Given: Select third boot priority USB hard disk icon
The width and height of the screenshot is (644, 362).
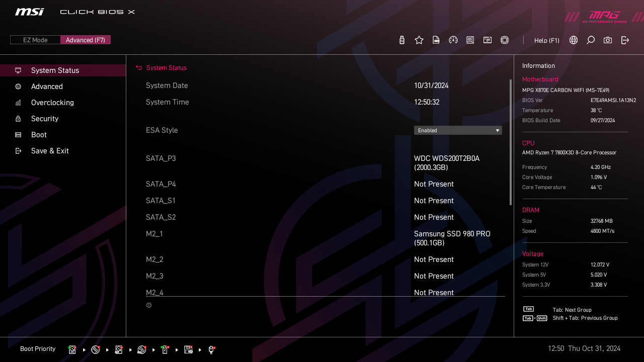Looking at the screenshot, I should click(x=119, y=349).
